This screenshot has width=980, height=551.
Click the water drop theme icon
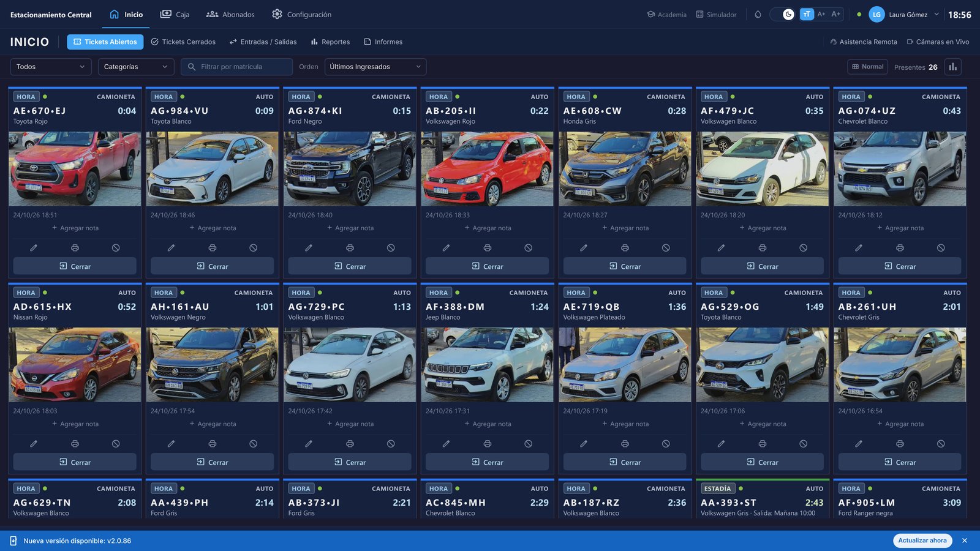pos(758,14)
